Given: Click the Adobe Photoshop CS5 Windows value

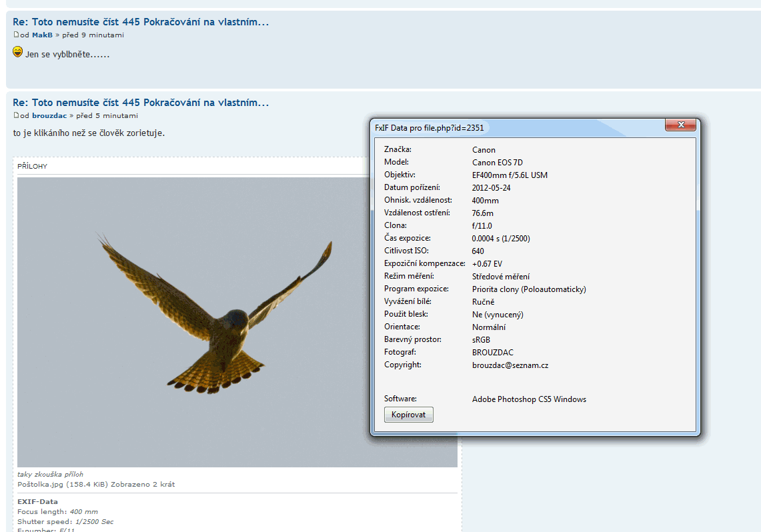Looking at the screenshot, I should [529, 399].
